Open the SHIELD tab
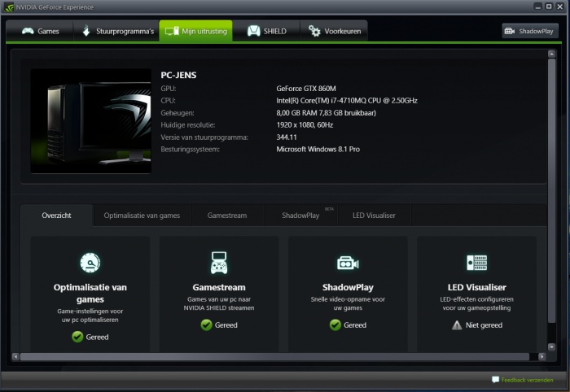 [x=266, y=31]
